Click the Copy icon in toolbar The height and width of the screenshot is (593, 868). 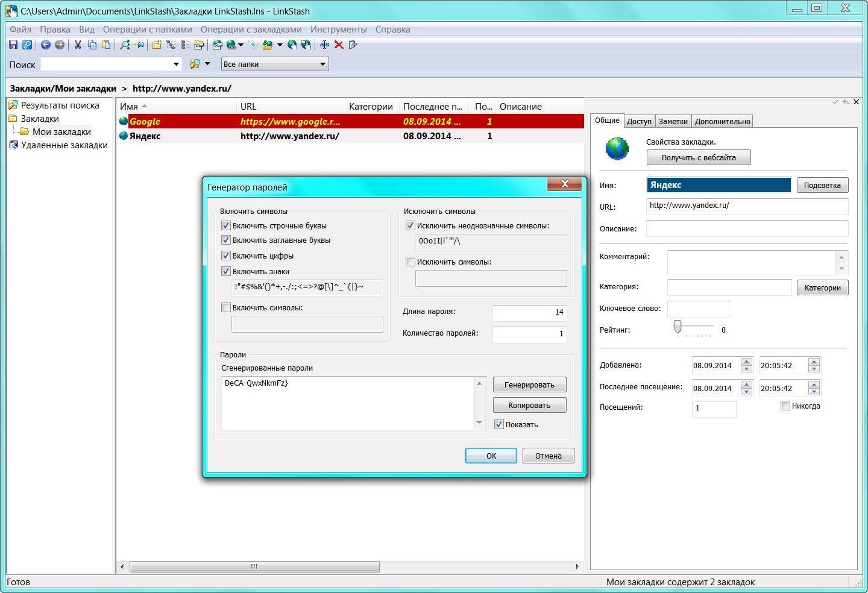click(92, 45)
